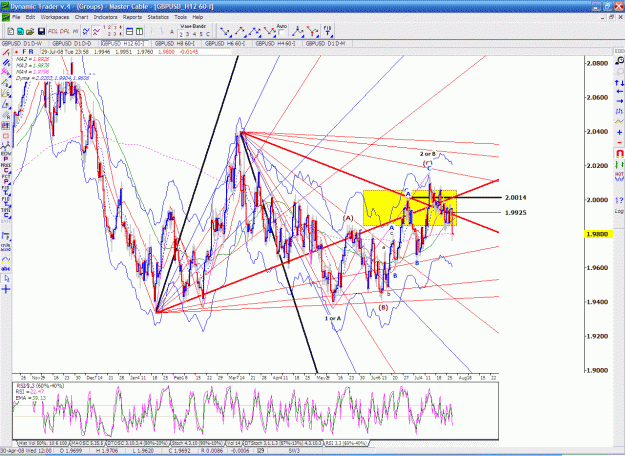Click the blue plus expand icon
Screen dimensions: 625x456
click(x=619, y=132)
